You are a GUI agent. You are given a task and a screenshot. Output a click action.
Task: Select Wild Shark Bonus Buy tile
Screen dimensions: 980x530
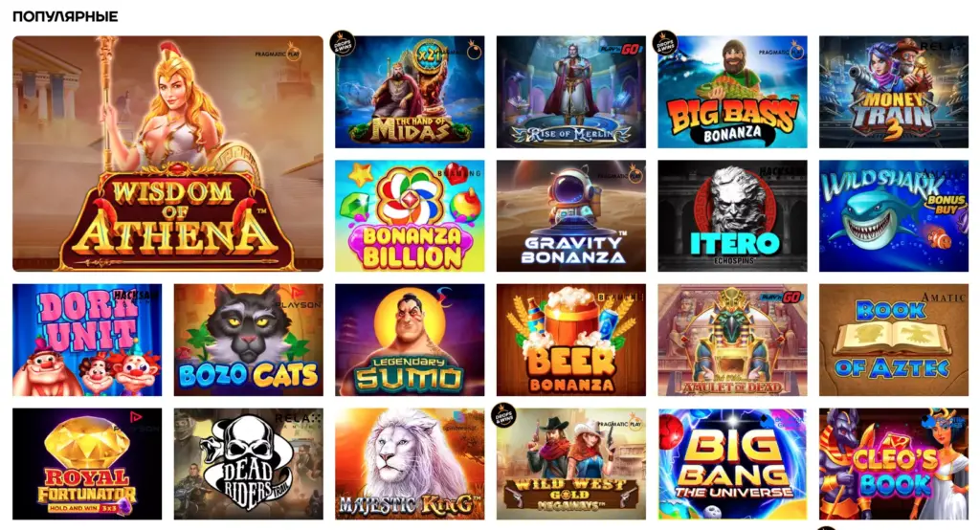(894, 215)
